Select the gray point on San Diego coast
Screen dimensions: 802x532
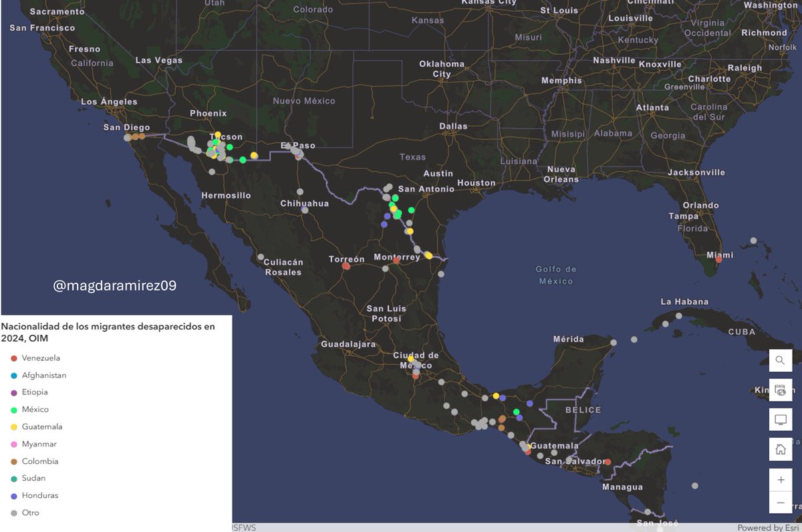(127, 138)
